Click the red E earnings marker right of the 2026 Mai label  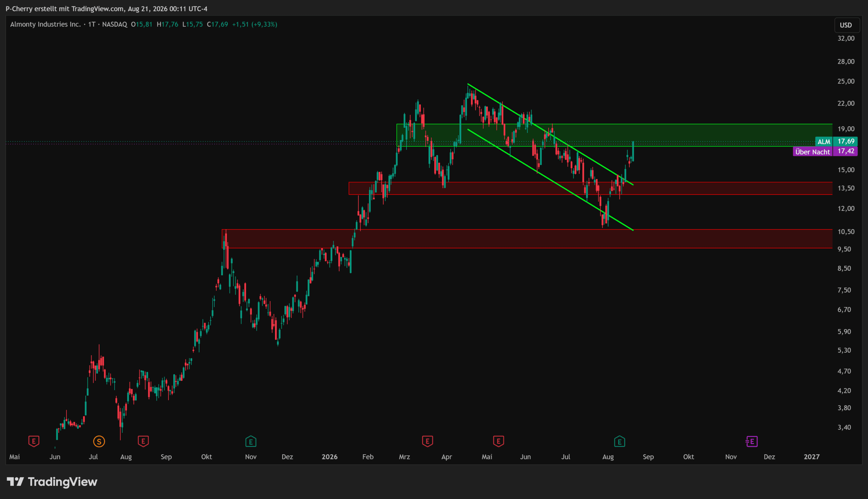pos(498,441)
